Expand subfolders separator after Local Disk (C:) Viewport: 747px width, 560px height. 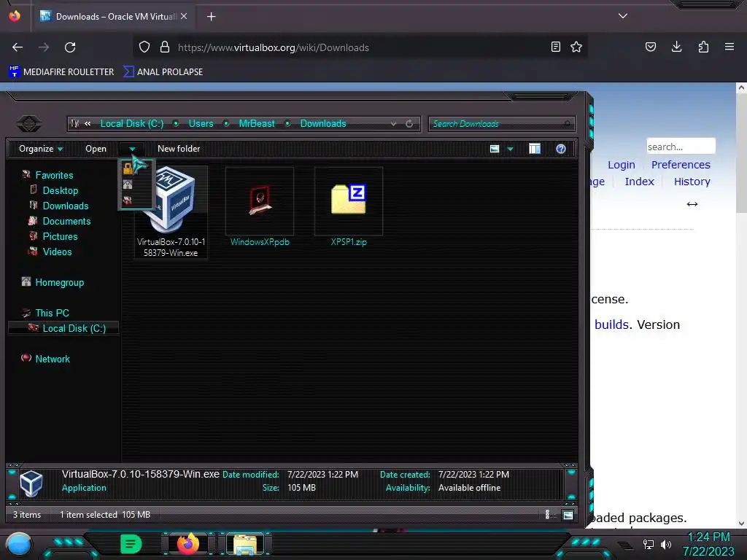(x=176, y=124)
